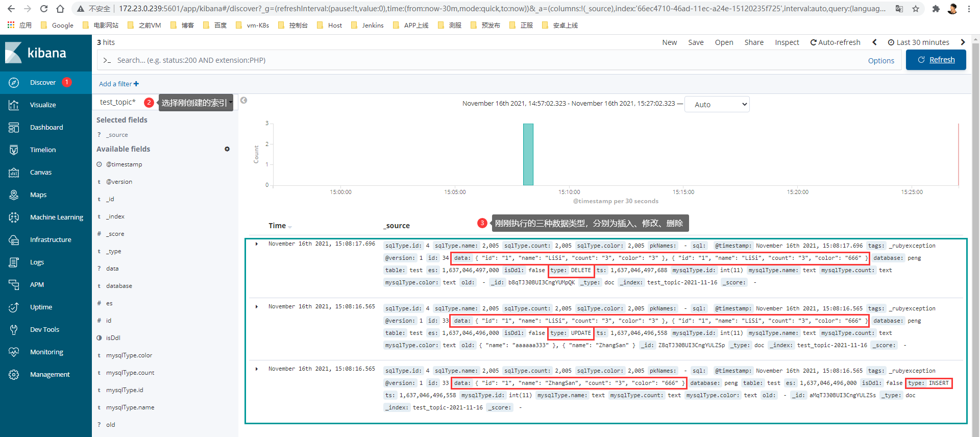Select the @version field
The width and height of the screenshot is (980, 437).
(x=119, y=182)
